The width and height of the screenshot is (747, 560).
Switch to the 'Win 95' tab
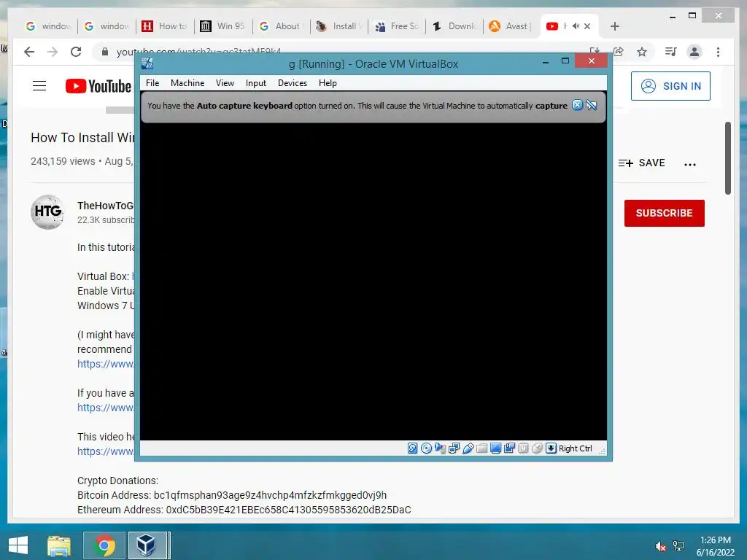click(x=223, y=26)
